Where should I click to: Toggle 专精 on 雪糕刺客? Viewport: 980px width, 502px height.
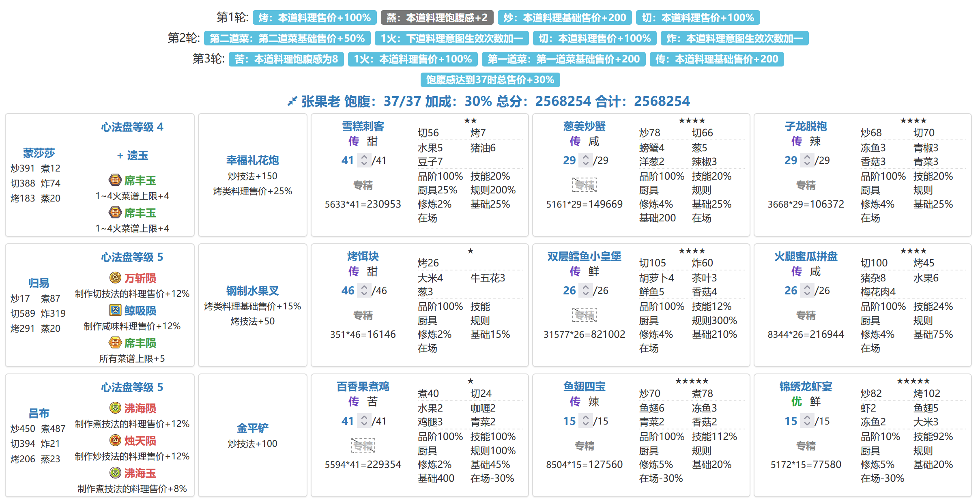coord(363,185)
